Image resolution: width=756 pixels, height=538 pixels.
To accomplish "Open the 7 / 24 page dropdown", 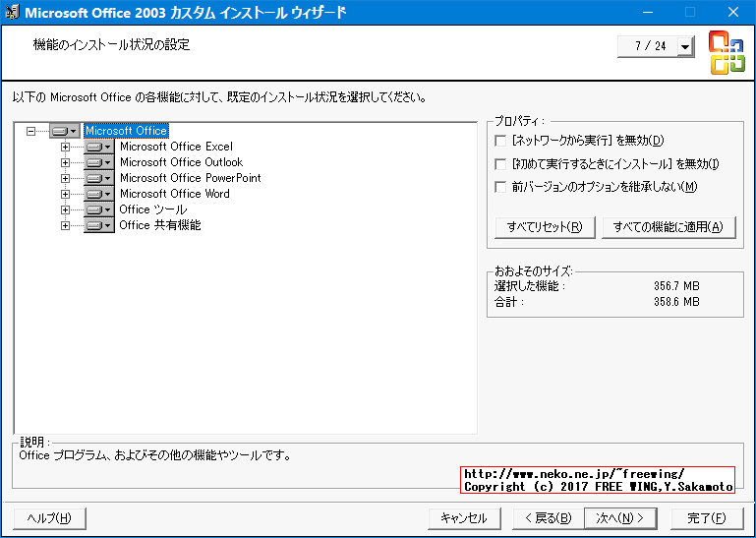I will (684, 47).
